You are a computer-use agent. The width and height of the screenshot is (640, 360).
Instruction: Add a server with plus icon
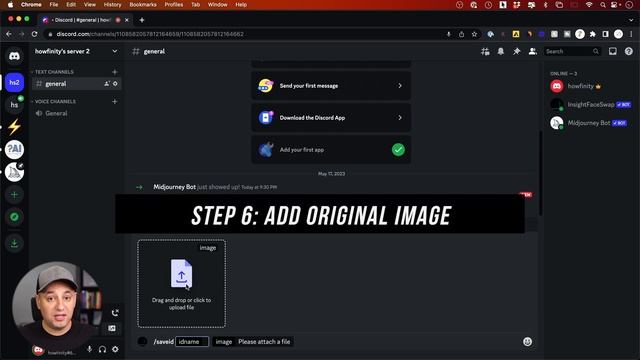(14, 195)
